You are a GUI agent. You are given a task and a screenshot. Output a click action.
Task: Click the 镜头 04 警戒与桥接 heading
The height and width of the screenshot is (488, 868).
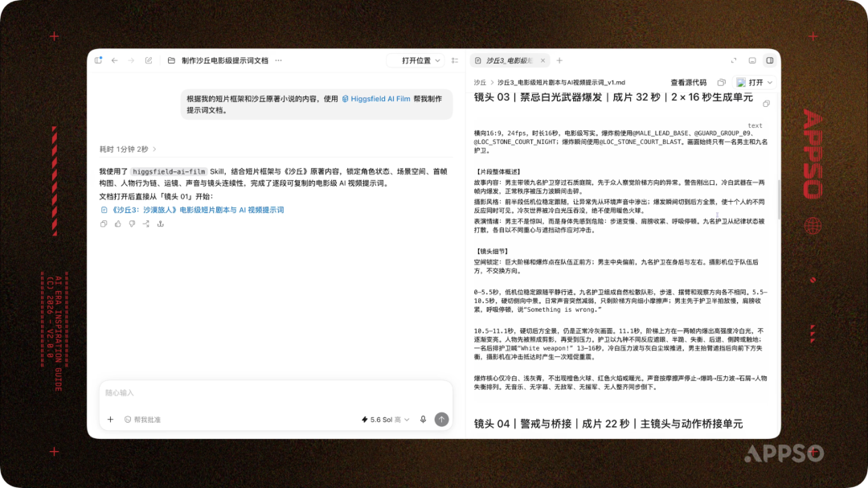(608, 424)
